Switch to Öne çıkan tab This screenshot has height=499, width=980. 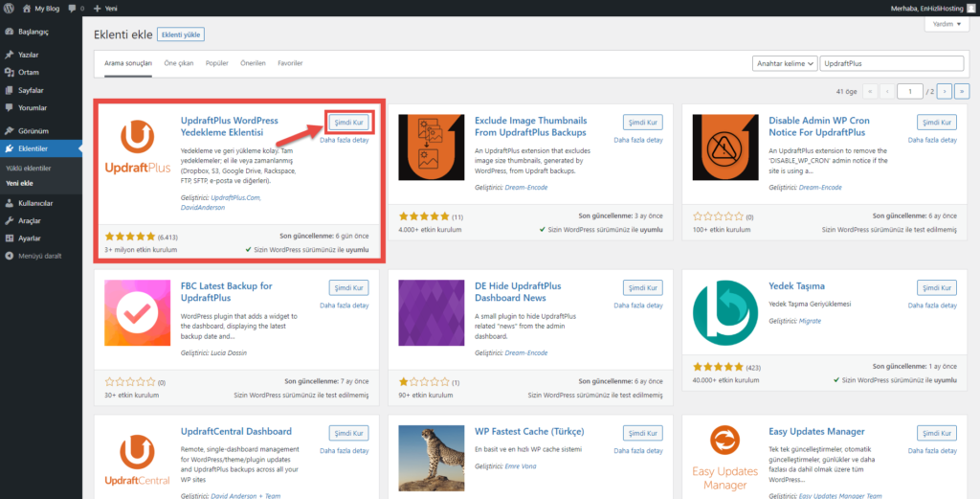click(x=179, y=64)
